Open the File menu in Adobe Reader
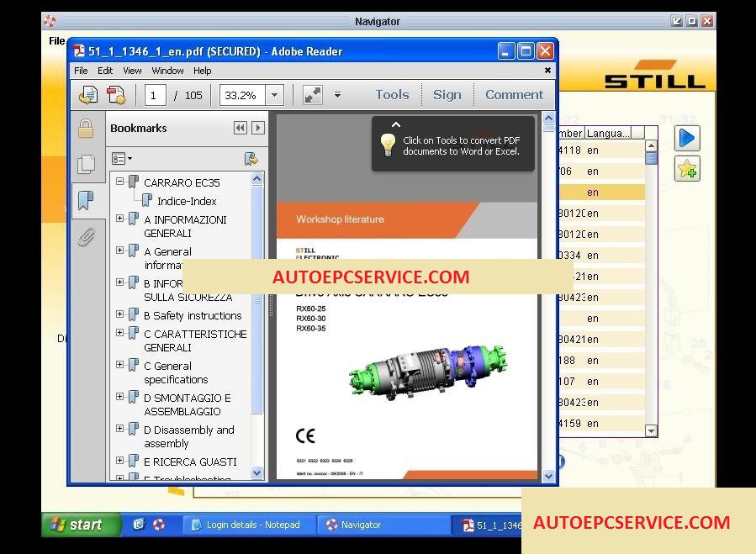This screenshot has width=756, height=554. [x=81, y=71]
